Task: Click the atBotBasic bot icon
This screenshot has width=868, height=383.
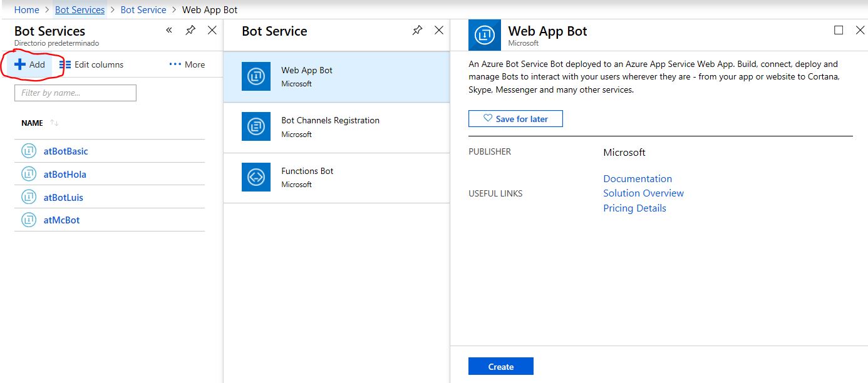Action: [x=29, y=151]
